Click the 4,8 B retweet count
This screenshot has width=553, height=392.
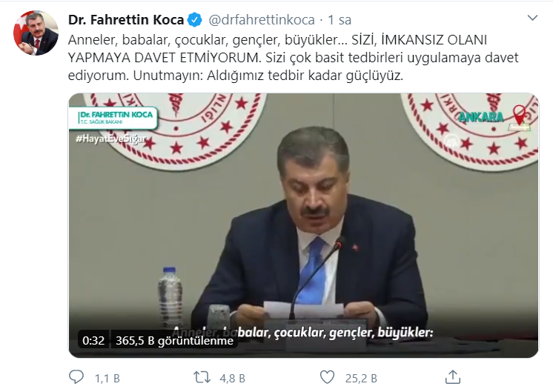(x=233, y=378)
